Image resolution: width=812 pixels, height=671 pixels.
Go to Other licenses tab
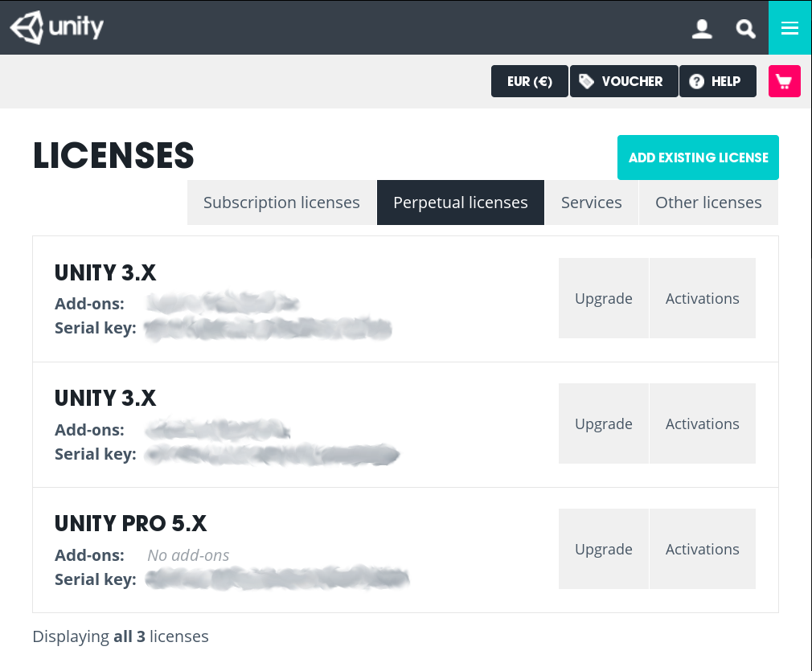click(x=708, y=203)
